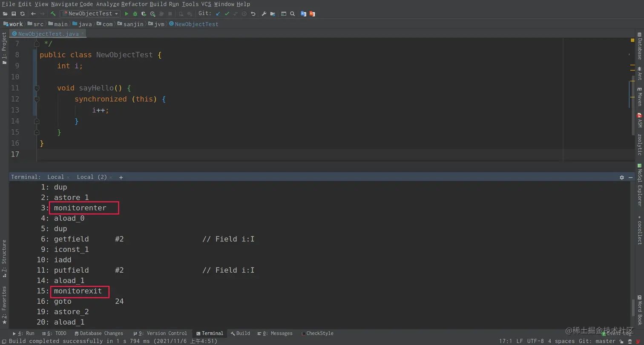Switch to the Local (2) terminal tab
644x345 pixels.
click(92, 177)
